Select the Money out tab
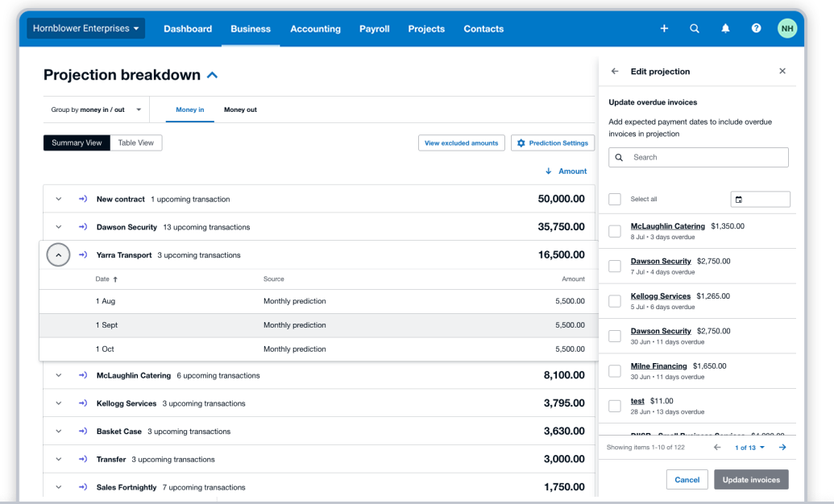This screenshot has height=504, width=834. (x=240, y=109)
